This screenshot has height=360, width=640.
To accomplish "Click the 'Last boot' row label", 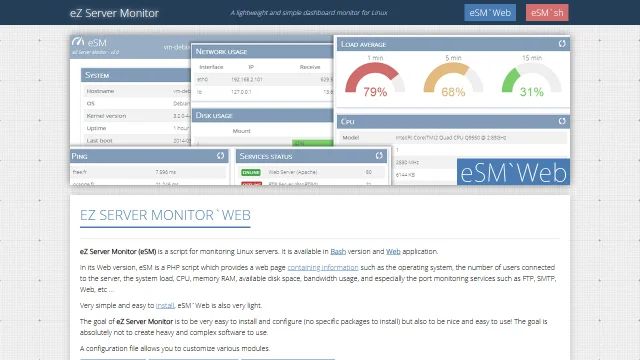I will (x=100, y=140).
